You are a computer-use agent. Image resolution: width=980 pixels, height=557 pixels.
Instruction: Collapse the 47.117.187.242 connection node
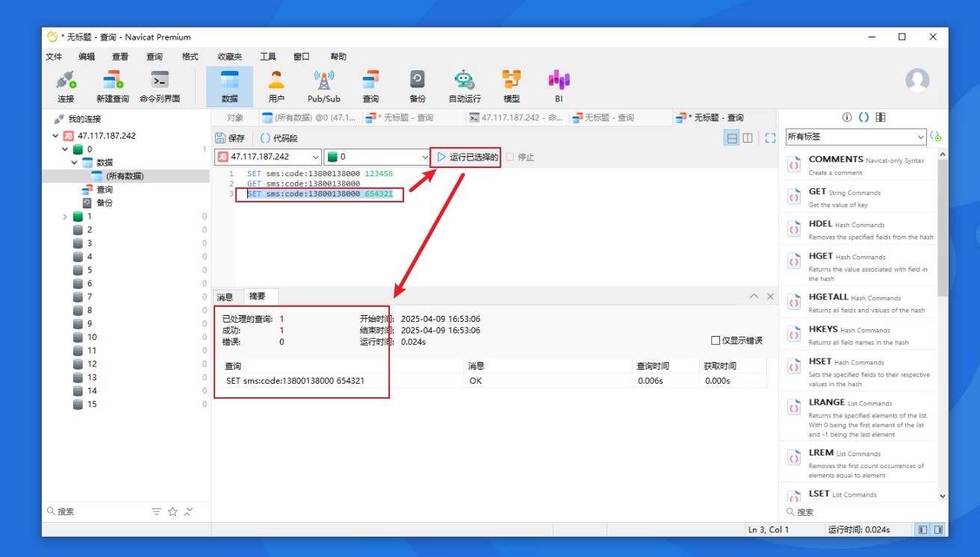(x=55, y=136)
